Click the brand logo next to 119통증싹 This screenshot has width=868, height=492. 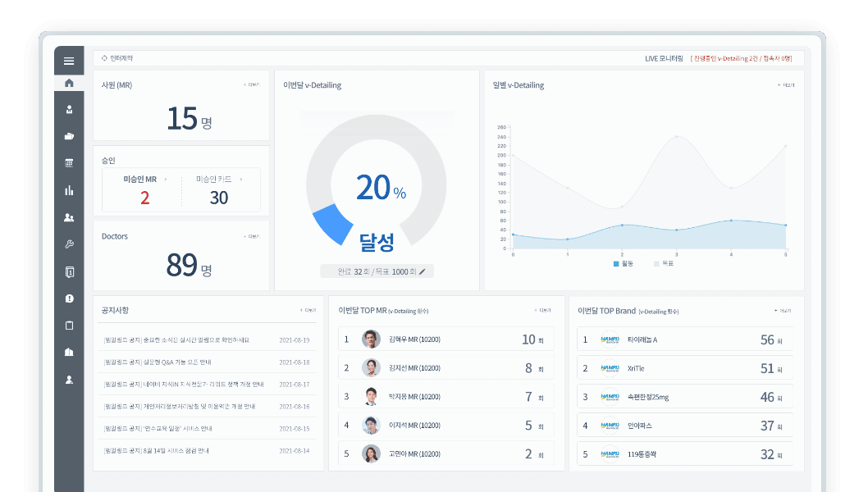pyautogui.click(x=610, y=453)
